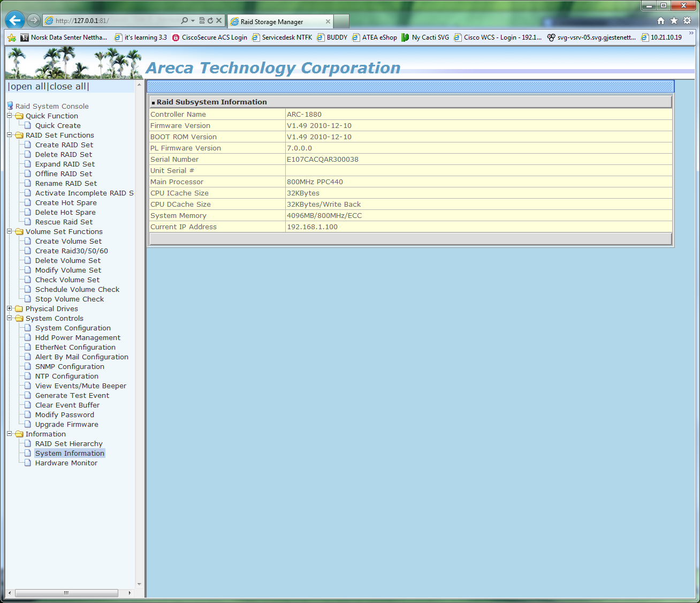Image resolution: width=700 pixels, height=603 pixels.
Task: Open the Favorites star icon
Action: coord(674,20)
